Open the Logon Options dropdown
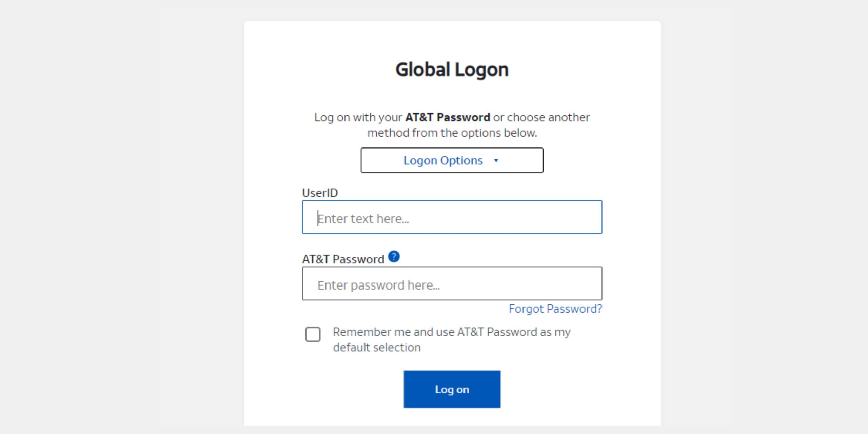 (452, 160)
